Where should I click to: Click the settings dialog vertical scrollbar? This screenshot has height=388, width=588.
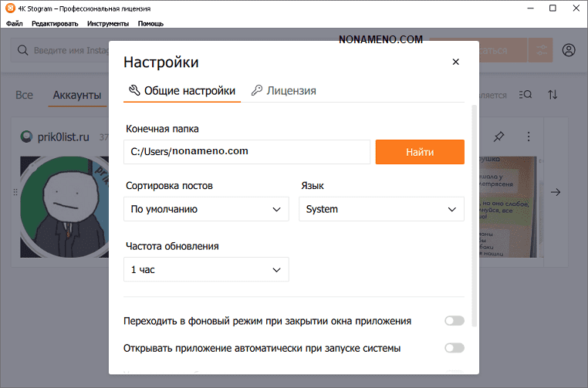474,216
